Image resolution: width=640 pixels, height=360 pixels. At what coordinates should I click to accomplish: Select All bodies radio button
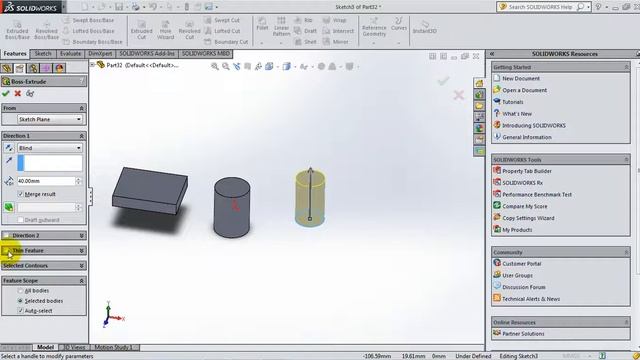pos(20,291)
